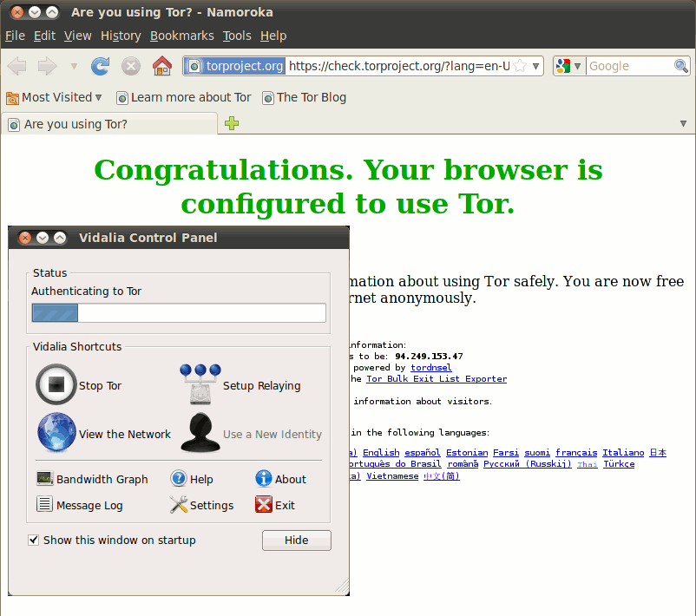Open the list all tabs dropdown

[683, 124]
